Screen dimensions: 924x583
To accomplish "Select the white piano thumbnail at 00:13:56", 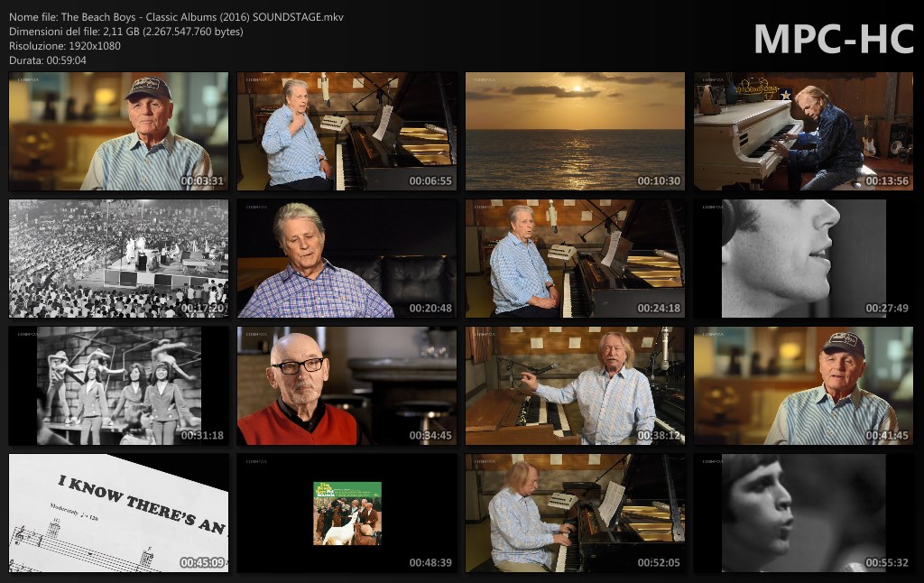I will point(803,132).
